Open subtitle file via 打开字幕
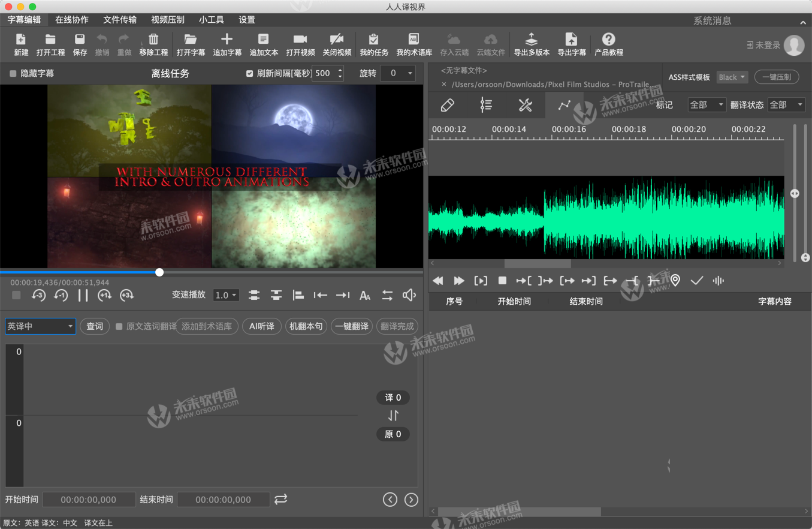Viewport: 812px width, 529px height. [191, 40]
